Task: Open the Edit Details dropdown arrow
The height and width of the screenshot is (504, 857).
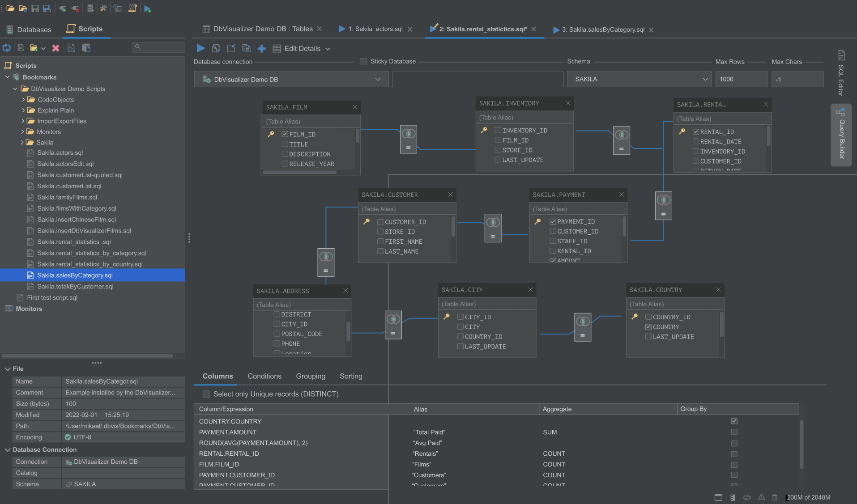Action: (328, 49)
